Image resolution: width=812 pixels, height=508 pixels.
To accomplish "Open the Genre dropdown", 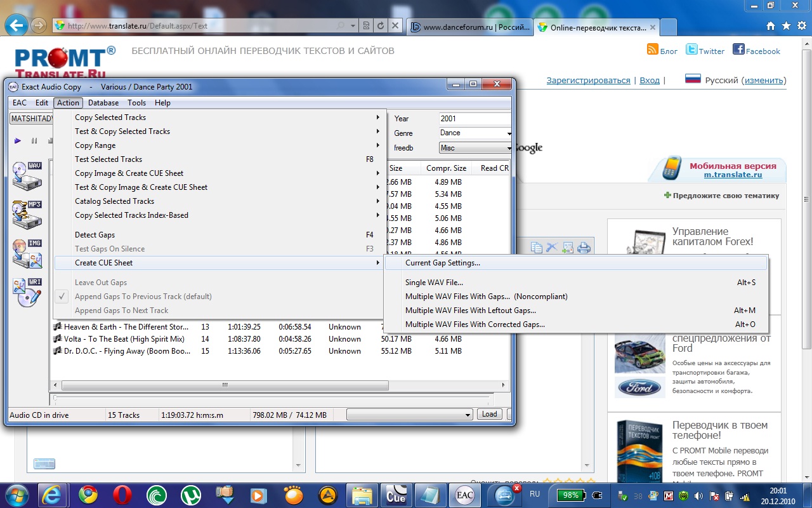I will [x=509, y=133].
